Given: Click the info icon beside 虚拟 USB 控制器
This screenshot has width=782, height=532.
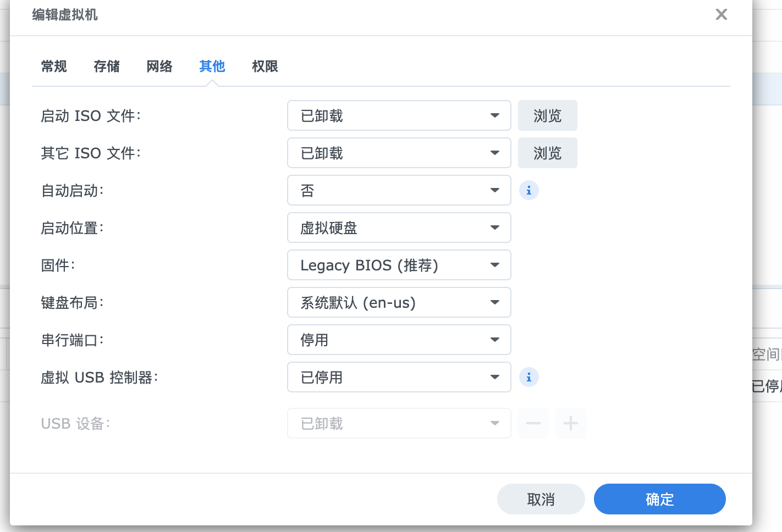Looking at the screenshot, I should click(x=528, y=377).
